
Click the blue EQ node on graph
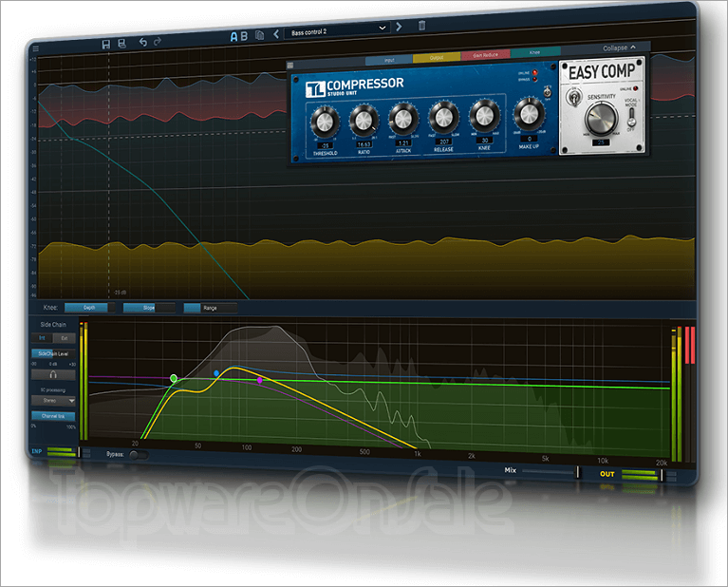coord(216,373)
